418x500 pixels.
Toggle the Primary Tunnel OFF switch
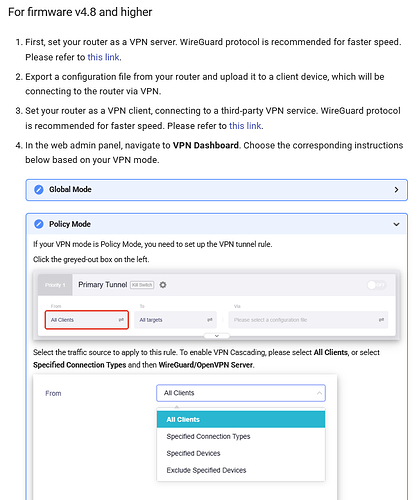pyautogui.click(x=376, y=285)
